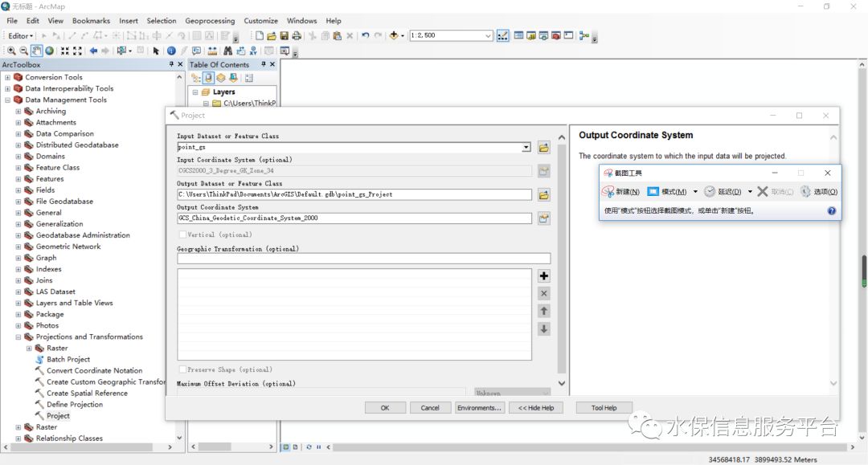Open the Insert menu
The width and height of the screenshot is (868, 465).
(x=129, y=20)
